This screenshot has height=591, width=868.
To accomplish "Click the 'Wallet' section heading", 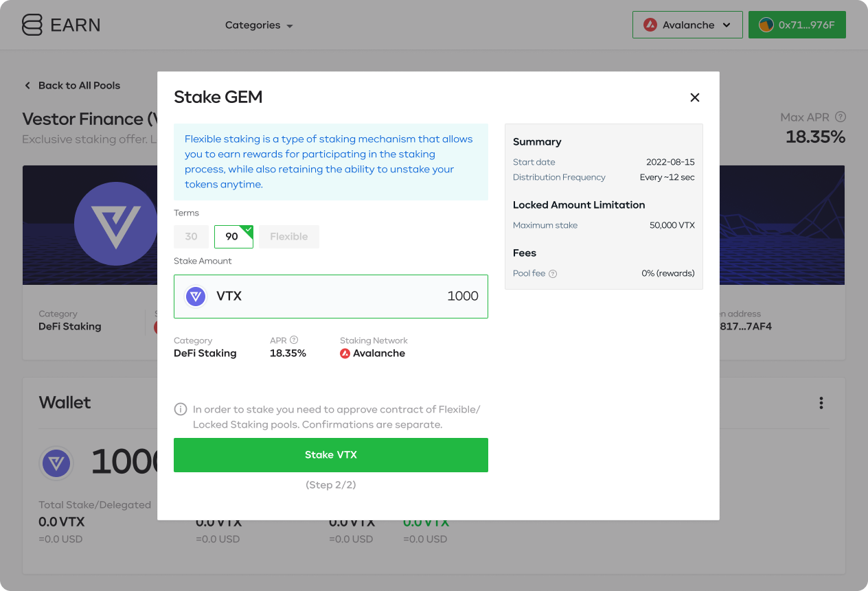I will click(65, 403).
